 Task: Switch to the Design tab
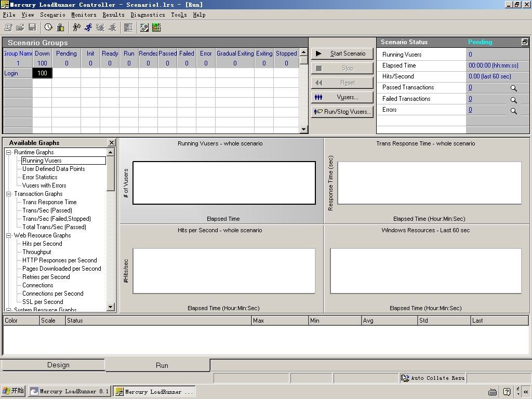pyautogui.click(x=54, y=365)
